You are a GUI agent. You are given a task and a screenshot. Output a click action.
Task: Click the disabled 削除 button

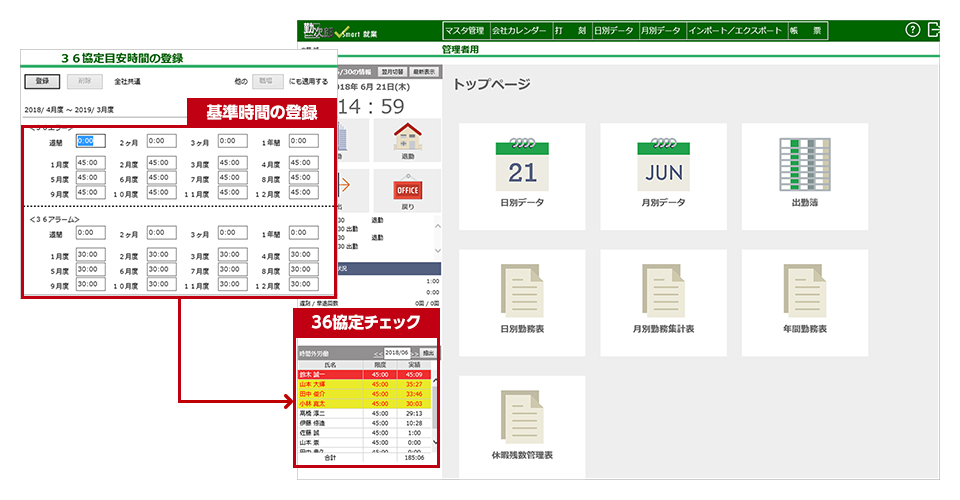(84, 81)
